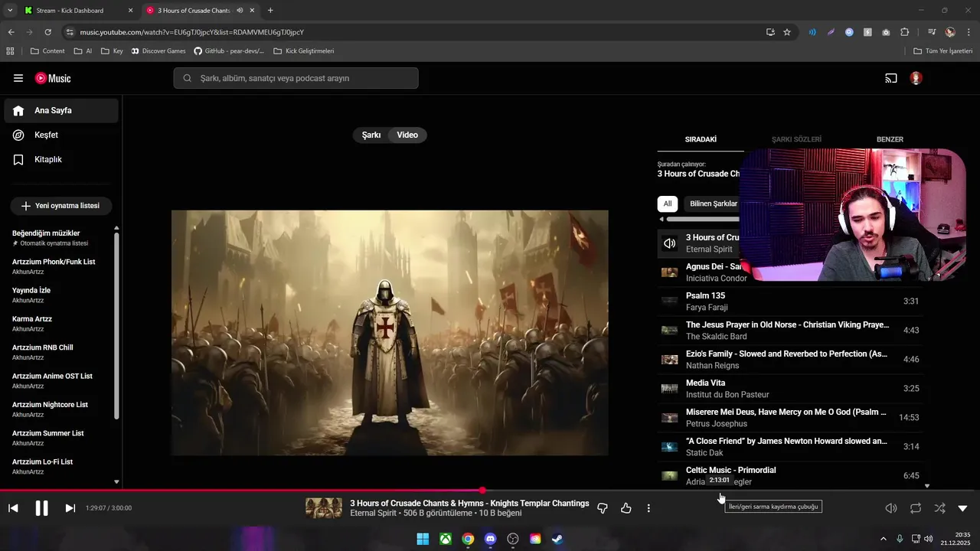Play Media Vita from the queue
The height and width of the screenshot is (551, 980).
pyautogui.click(x=790, y=389)
